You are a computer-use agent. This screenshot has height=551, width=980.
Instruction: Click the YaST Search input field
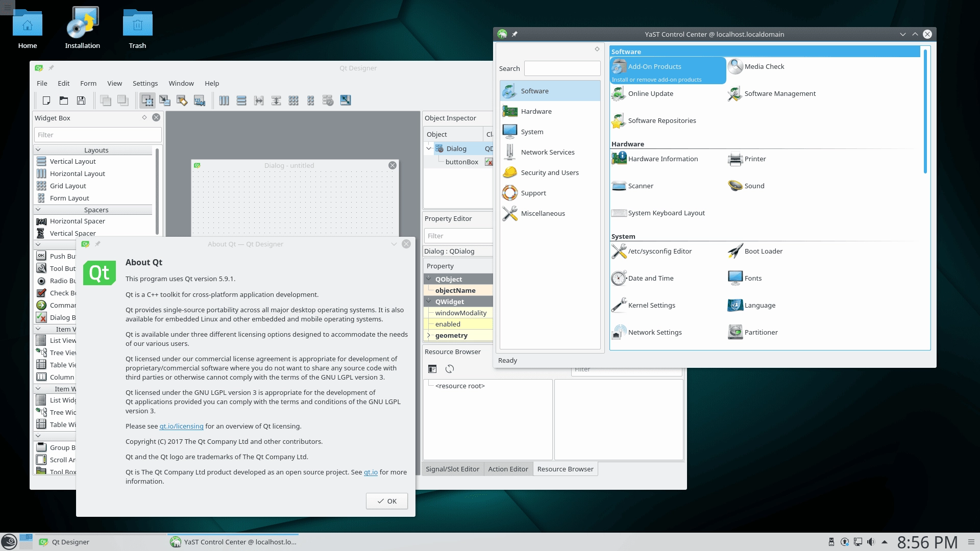(x=562, y=68)
